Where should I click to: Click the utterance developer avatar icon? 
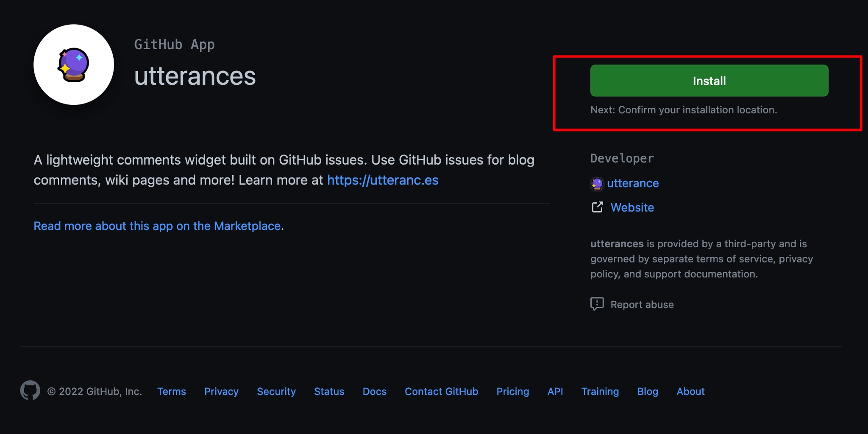pyautogui.click(x=597, y=184)
